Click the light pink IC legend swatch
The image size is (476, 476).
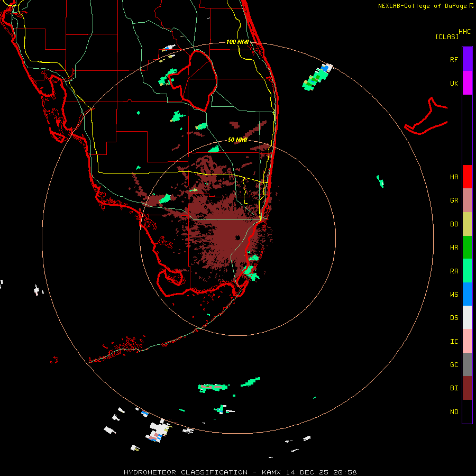click(467, 341)
